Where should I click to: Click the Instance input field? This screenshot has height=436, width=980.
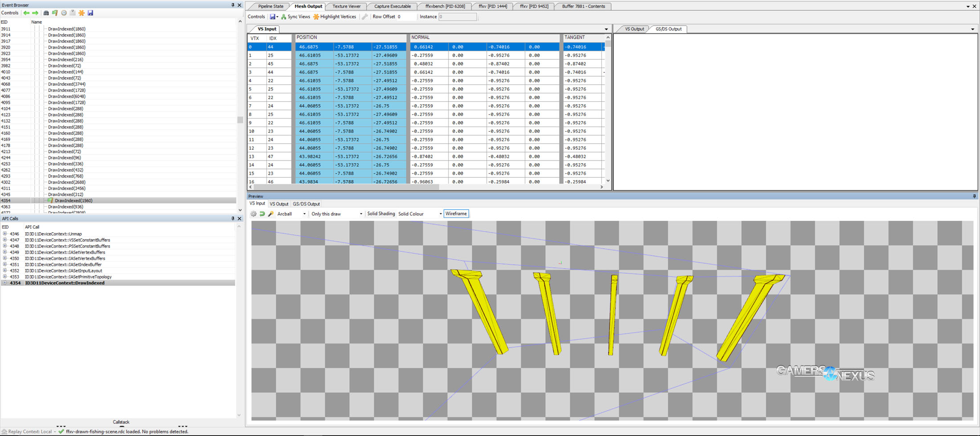457,16
